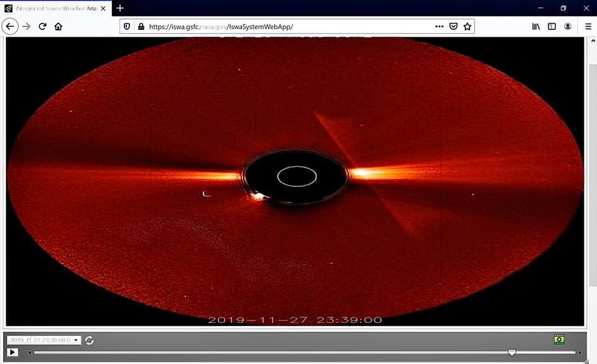597x364 pixels.
Task: Open the timestamp dropdown selector
Action: (x=44, y=340)
